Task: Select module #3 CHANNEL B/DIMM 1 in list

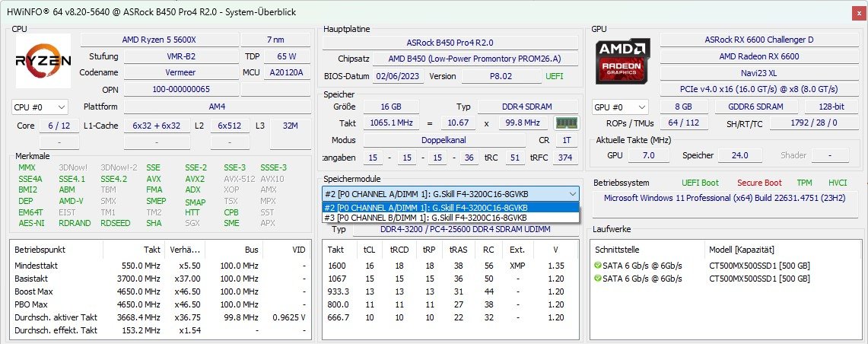Action: point(450,218)
